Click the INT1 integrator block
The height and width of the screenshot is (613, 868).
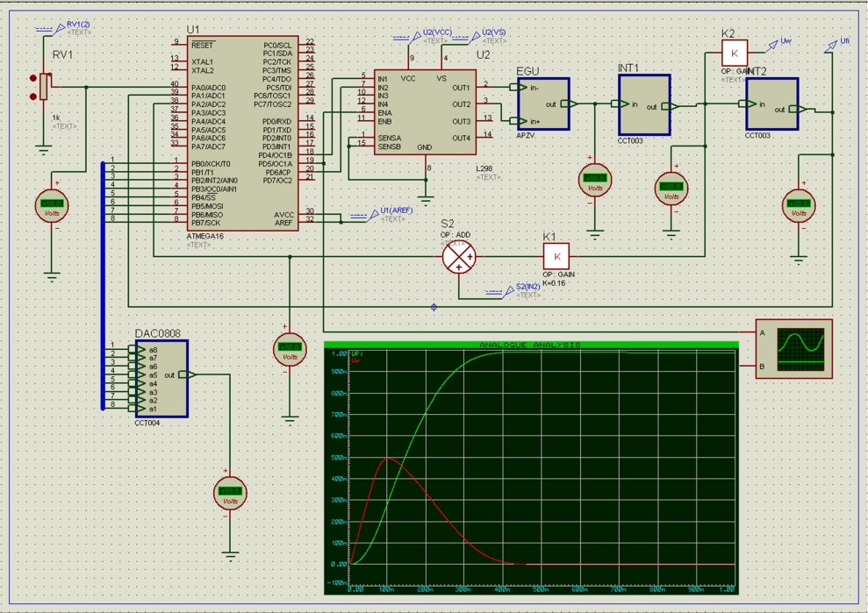[643, 104]
